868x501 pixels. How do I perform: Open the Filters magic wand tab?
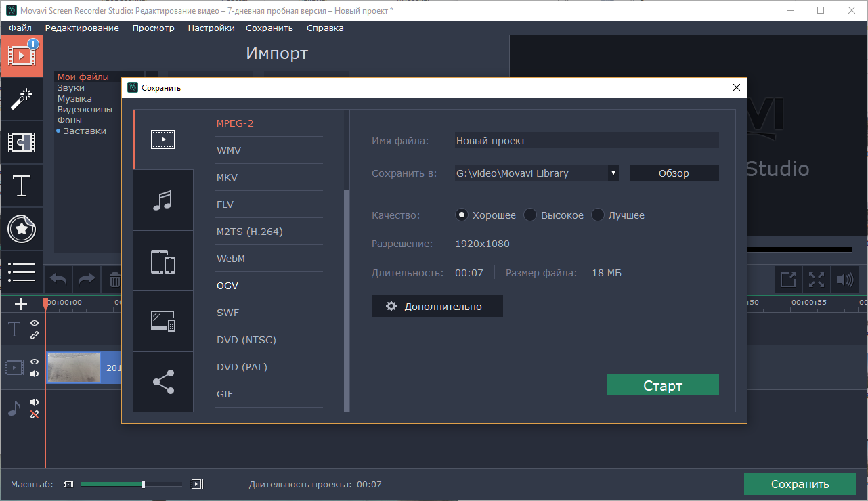pos(22,99)
